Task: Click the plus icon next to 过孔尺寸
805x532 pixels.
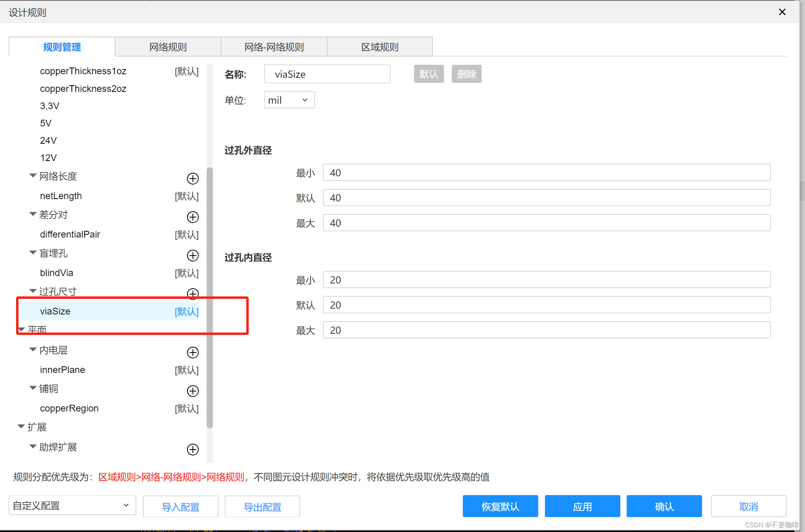Action: pyautogui.click(x=193, y=293)
